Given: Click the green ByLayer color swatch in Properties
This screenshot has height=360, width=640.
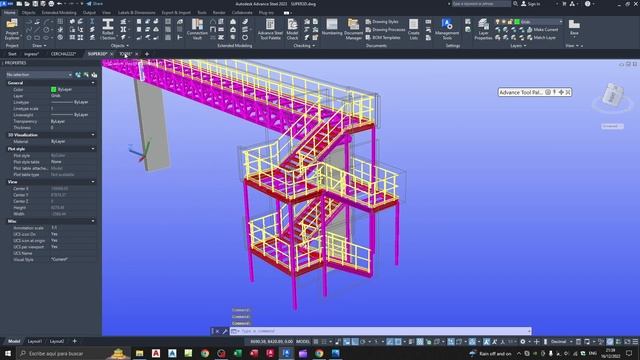Looking at the screenshot, I should pyautogui.click(x=53, y=89).
